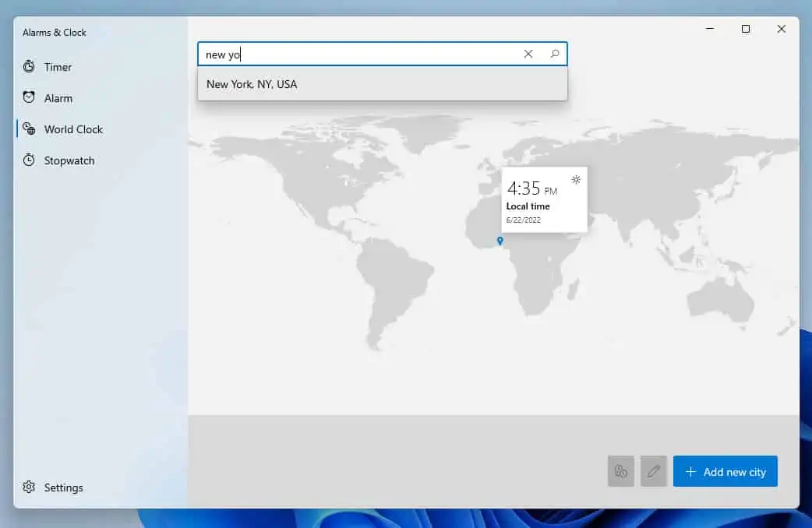Click the Timer icon in sidebar
Image resolution: width=812 pixels, height=528 pixels.
coord(29,66)
